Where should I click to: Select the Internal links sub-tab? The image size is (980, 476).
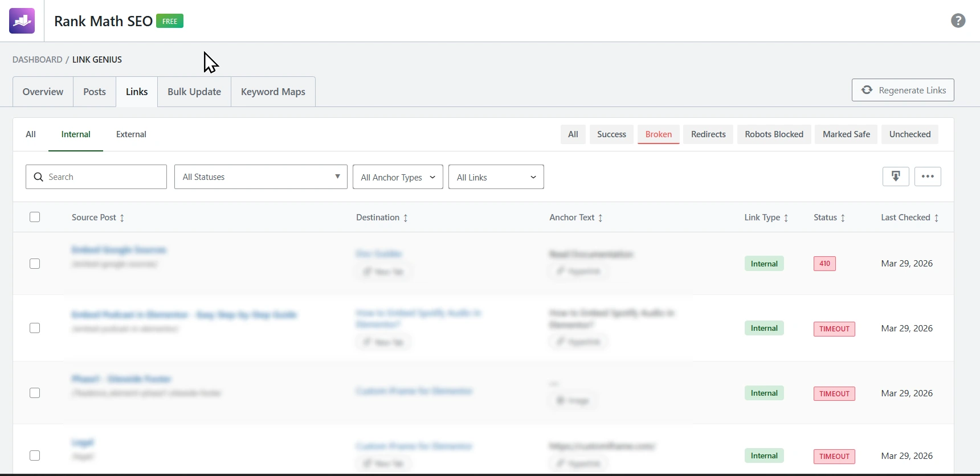[76, 134]
